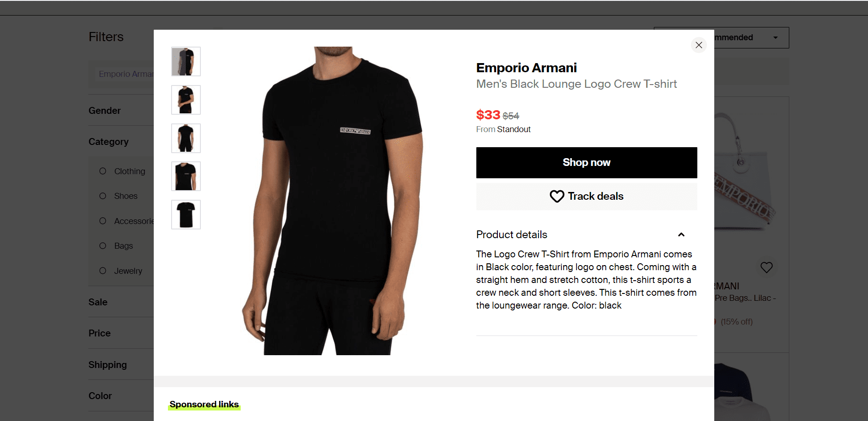This screenshot has width=868, height=421.
Task: Select the Bags category radio button
Action: point(103,245)
